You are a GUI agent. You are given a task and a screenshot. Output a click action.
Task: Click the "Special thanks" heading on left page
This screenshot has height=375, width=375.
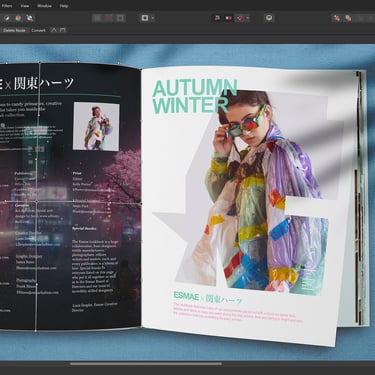tap(84, 229)
